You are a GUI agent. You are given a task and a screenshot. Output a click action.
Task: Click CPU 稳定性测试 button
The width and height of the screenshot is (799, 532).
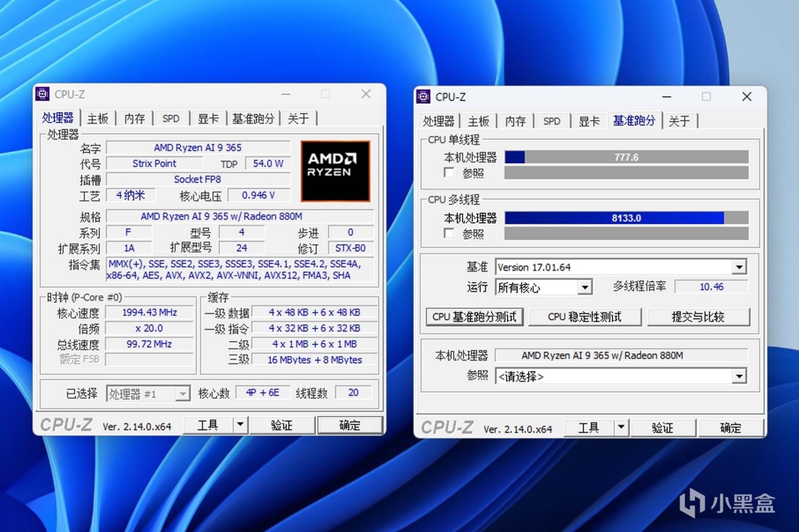[x=584, y=317]
